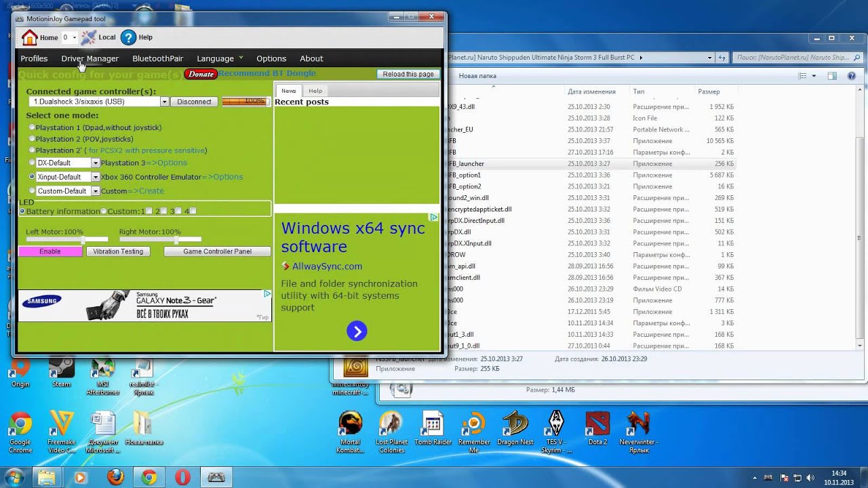Open Windows Explorer from the taskbar
This screenshot has width=868, height=488.
tap(45, 477)
